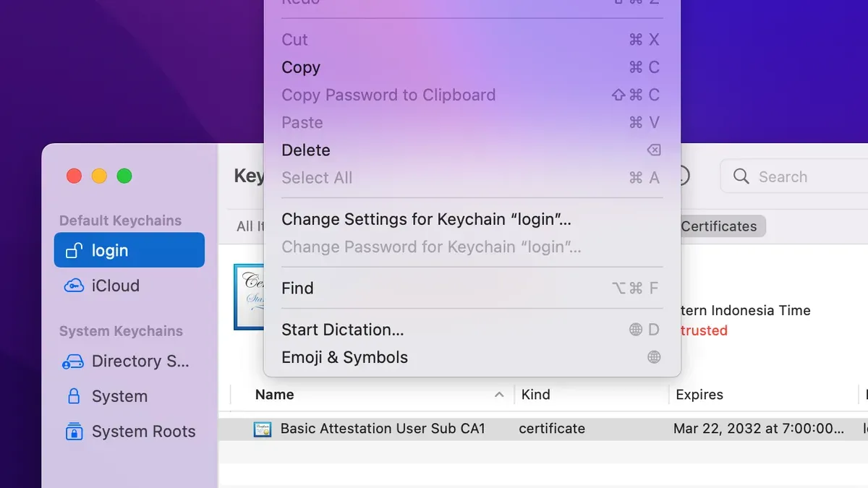Click the System Roots cabinet icon
This screenshot has height=488, width=868.
(73, 432)
